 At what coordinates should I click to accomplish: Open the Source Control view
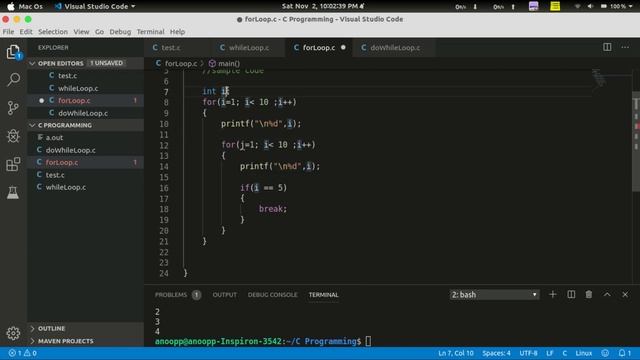[x=13, y=108]
